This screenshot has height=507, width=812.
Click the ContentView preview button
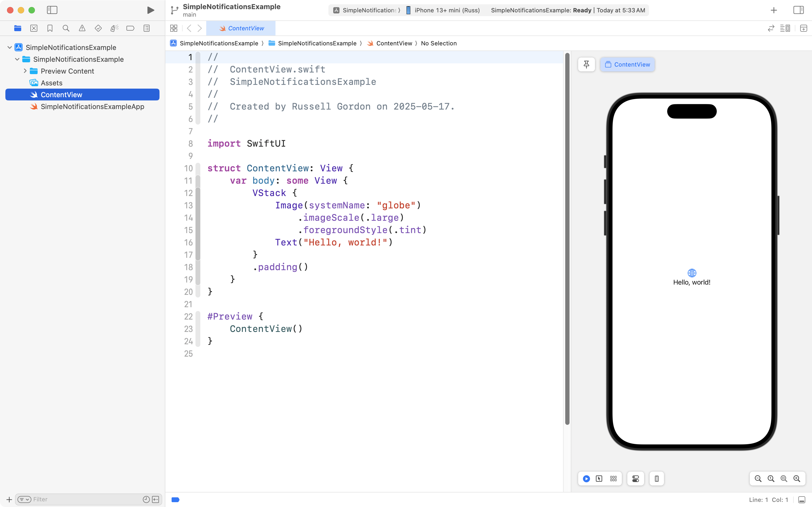coord(627,64)
